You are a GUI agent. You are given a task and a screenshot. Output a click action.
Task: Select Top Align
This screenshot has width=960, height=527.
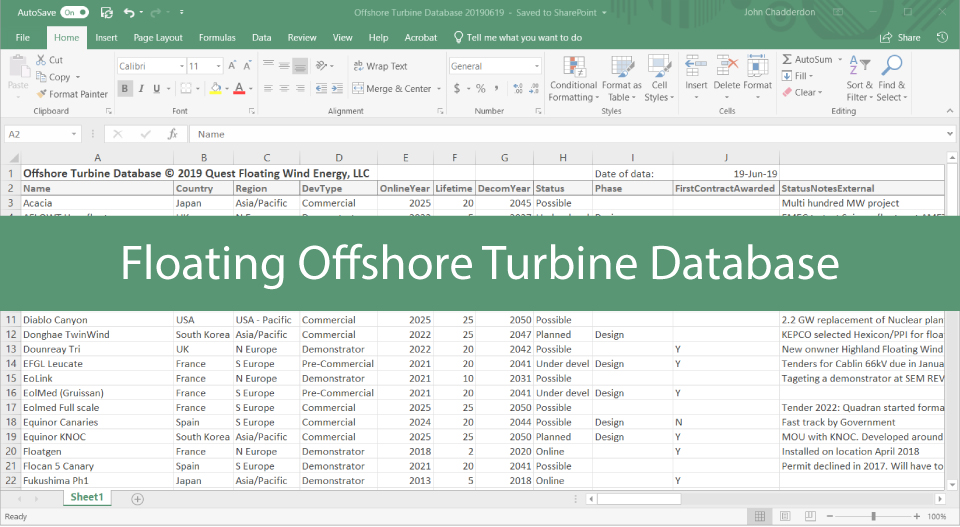(268, 65)
